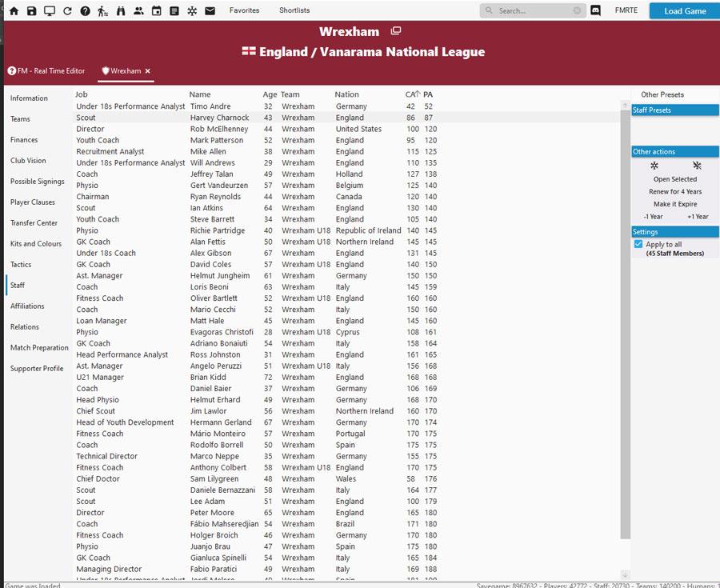Click the staff list scroll down arrow
720x588 pixels.
tap(625, 574)
